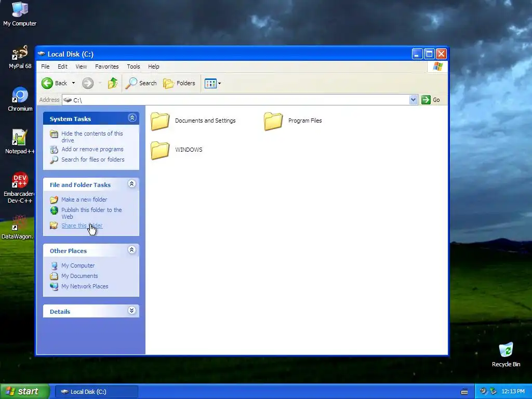Click the keyboard icon in taskbar
The image size is (532, 399).
pyautogui.click(x=464, y=392)
